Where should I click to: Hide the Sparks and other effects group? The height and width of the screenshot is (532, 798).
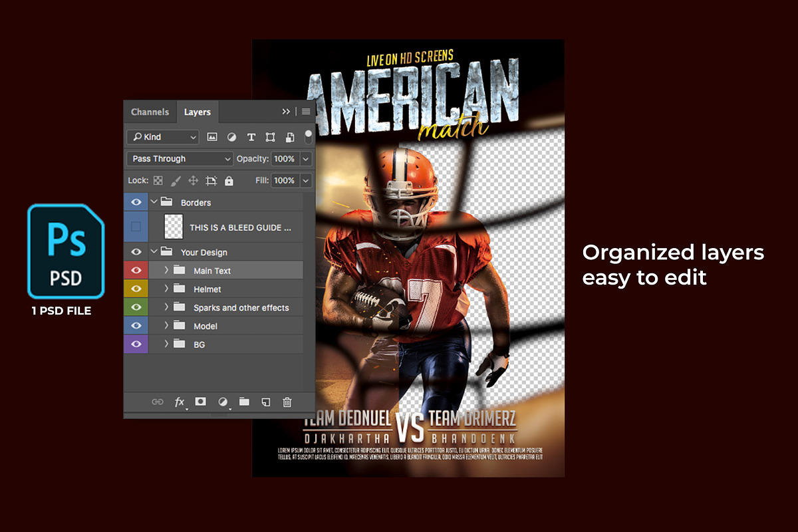tap(136, 307)
